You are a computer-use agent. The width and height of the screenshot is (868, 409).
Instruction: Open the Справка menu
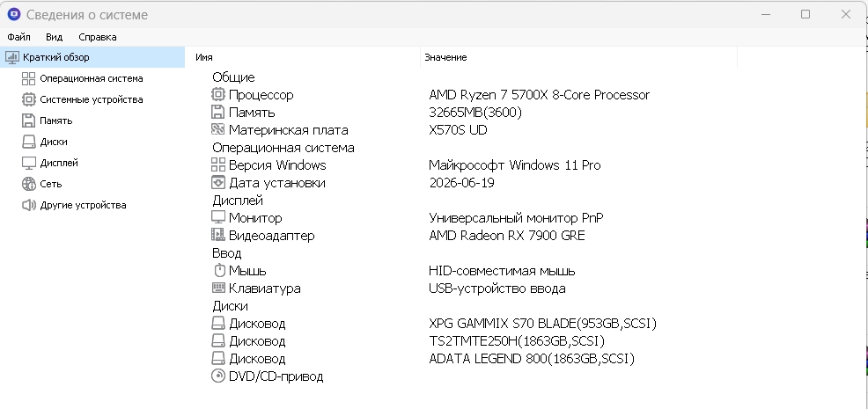click(98, 37)
